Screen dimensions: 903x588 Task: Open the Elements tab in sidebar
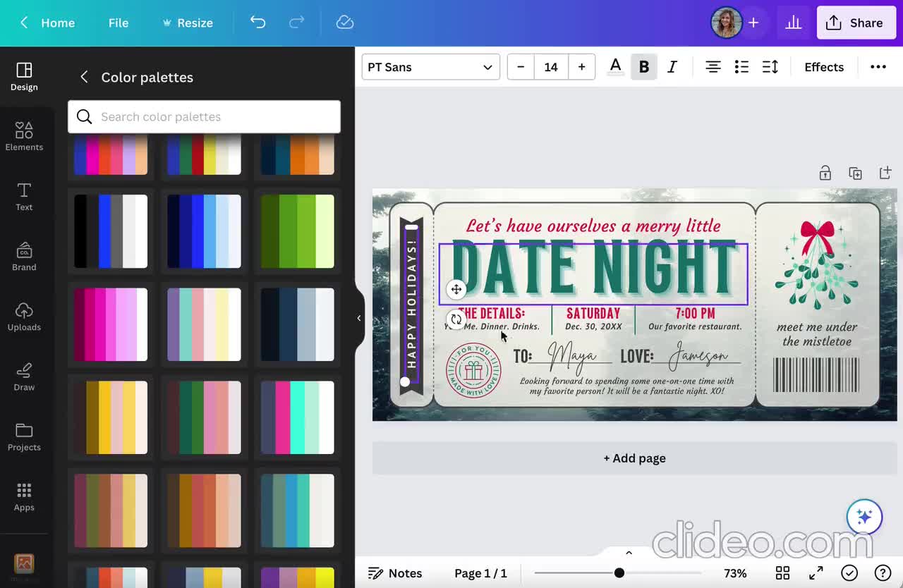pyautogui.click(x=24, y=137)
